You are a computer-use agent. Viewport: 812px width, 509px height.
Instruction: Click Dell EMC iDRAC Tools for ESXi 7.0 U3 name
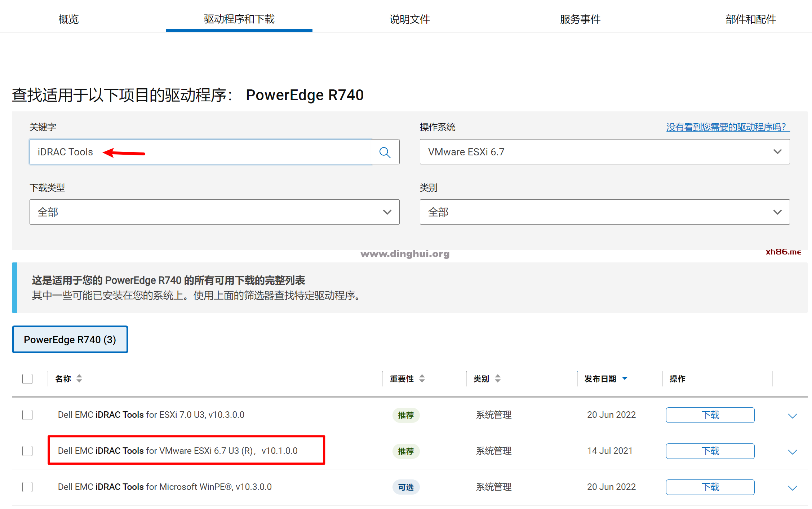(x=151, y=415)
